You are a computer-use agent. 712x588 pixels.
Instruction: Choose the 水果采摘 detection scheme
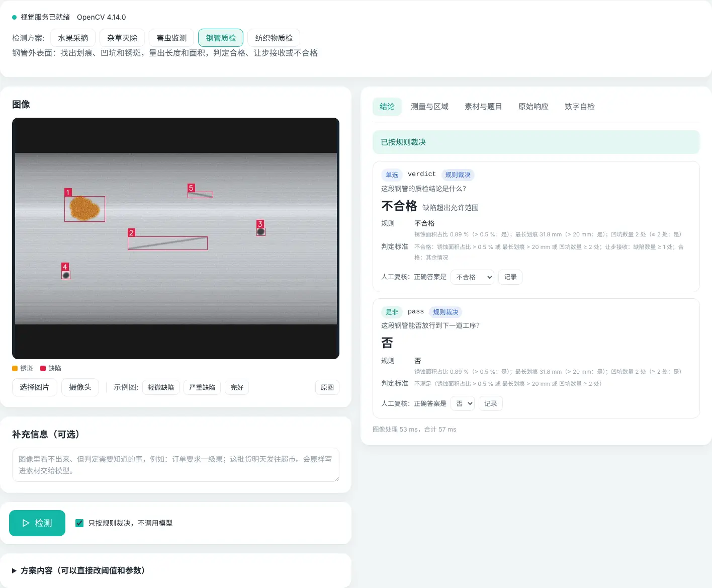(73, 38)
